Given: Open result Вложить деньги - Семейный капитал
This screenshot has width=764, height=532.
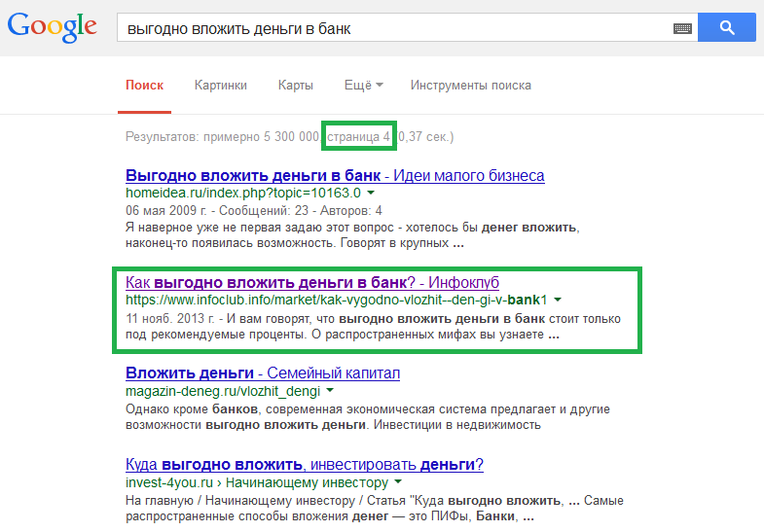Looking at the screenshot, I should click(x=263, y=372).
